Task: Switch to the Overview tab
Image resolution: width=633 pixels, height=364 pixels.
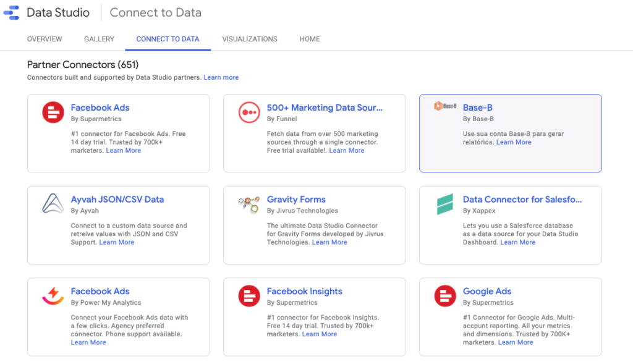Action: coord(45,39)
